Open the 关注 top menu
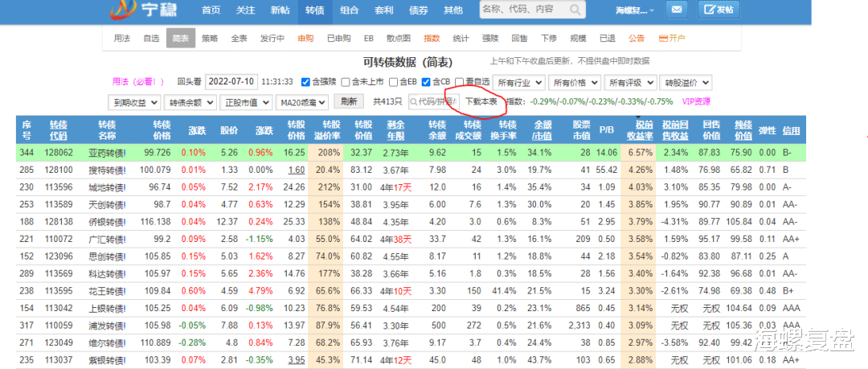868x369 pixels. (x=245, y=10)
